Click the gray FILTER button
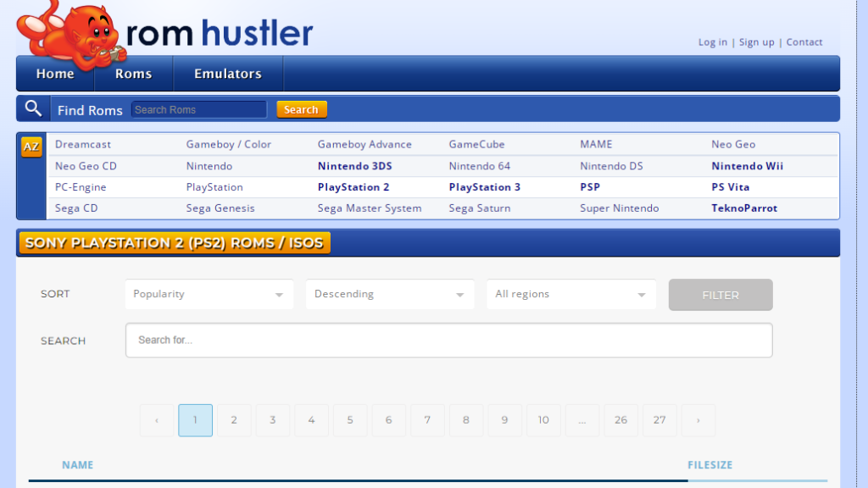The image size is (868, 488). point(721,295)
